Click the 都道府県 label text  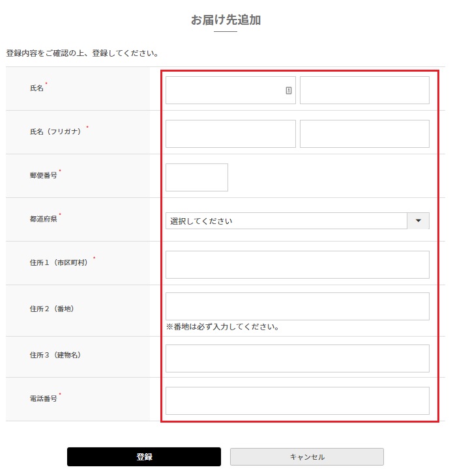pyautogui.click(x=43, y=219)
